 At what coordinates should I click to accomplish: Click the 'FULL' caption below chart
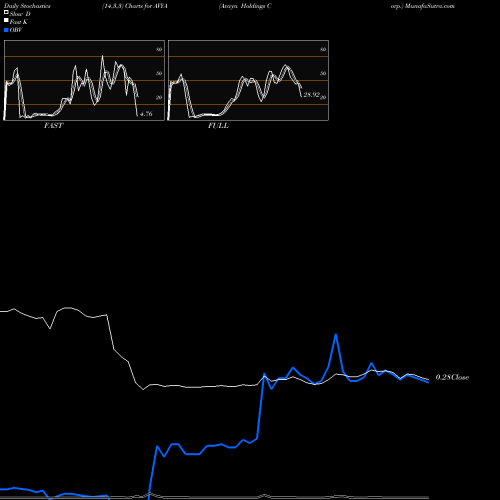click(218, 126)
